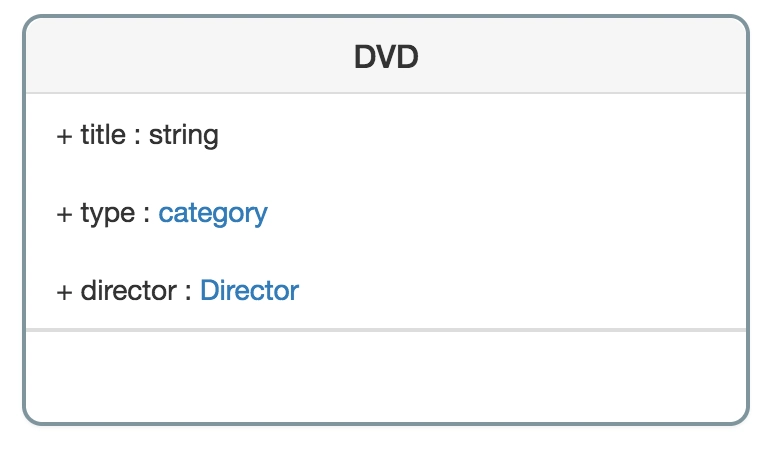
Task: Select the plus visibility marker before director
Action: click(x=64, y=292)
